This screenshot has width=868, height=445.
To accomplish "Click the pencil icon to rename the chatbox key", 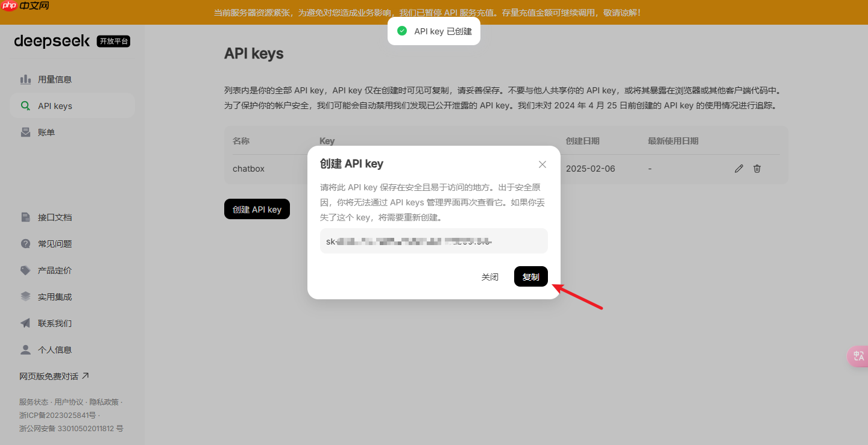I will tap(739, 169).
